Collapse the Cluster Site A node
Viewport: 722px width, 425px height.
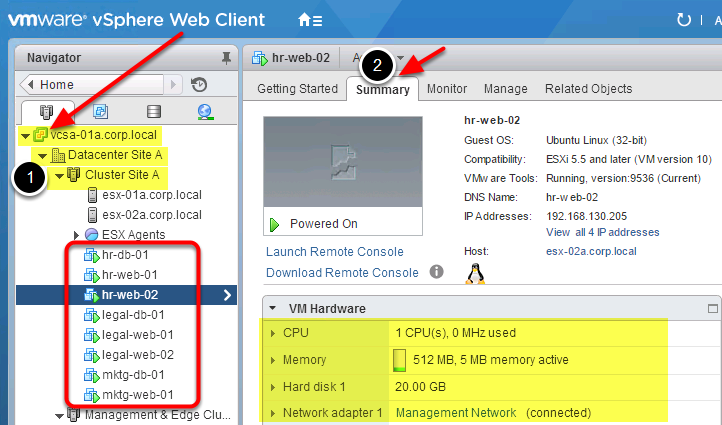pyautogui.click(x=59, y=176)
